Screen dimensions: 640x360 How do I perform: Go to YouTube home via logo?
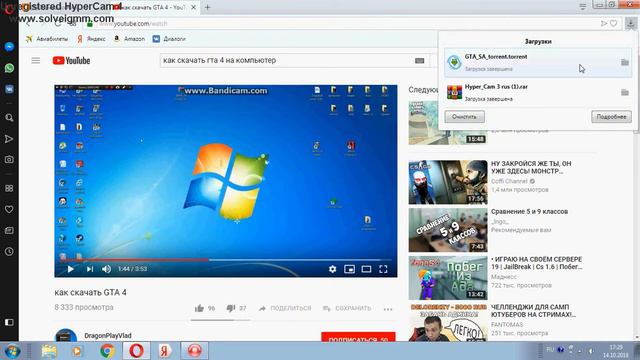tap(71, 60)
